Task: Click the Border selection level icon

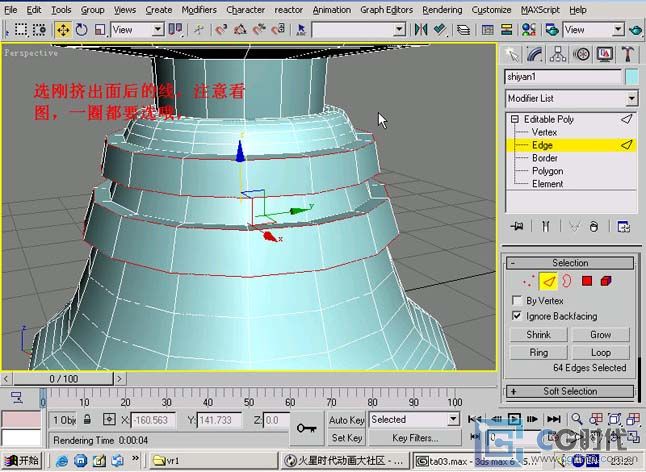Action: [567, 281]
